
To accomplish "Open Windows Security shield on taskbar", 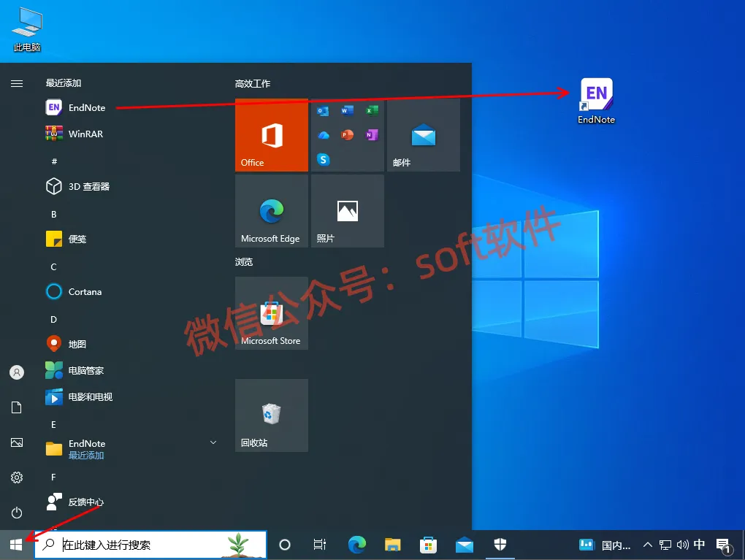I will tap(500, 545).
